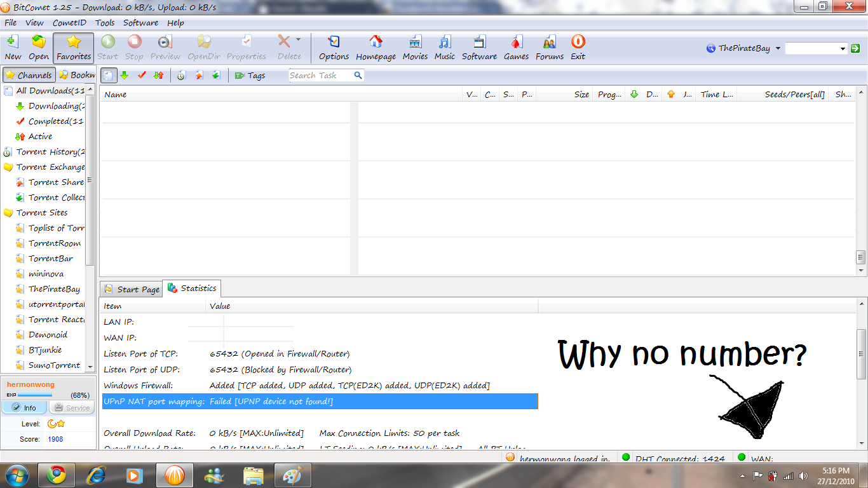Collapse the Torrent Sites folder

click(8, 213)
